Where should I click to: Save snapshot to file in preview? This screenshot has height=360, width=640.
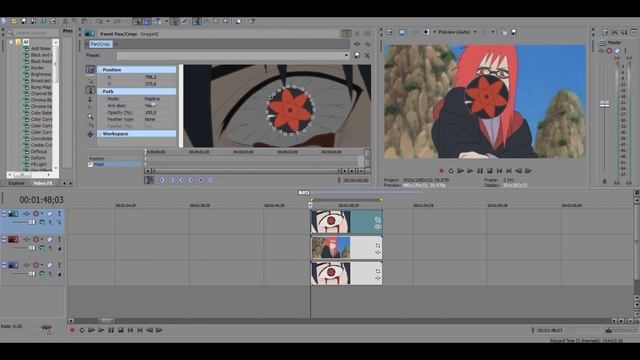coord(513,32)
